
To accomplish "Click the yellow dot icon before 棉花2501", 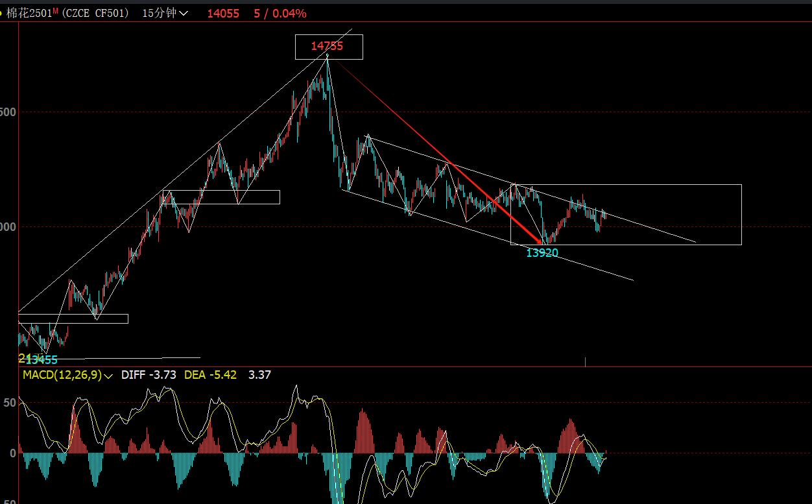I will pos(1,13).
